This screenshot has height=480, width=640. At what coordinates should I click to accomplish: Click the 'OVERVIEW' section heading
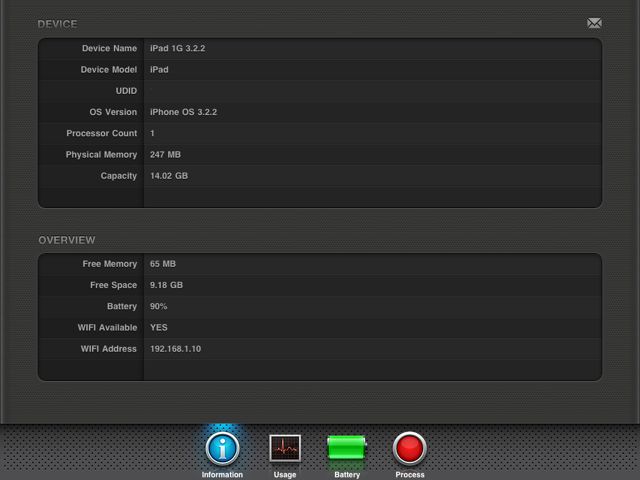tap(67, 240)
